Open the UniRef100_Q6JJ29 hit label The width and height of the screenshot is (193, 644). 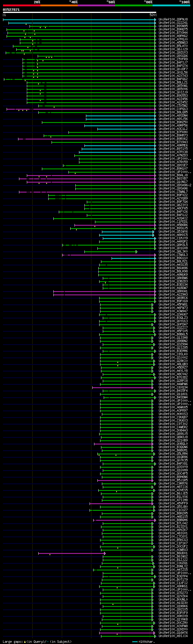tap(173, 49)
